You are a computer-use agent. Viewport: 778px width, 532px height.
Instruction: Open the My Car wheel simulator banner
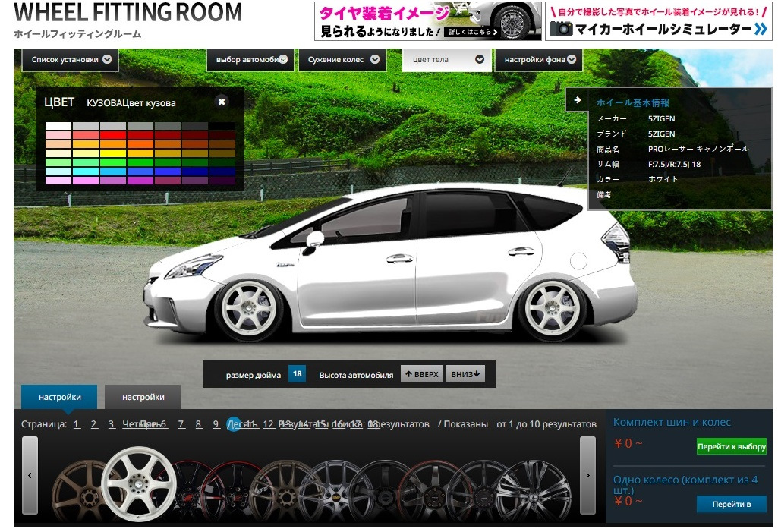(658, 20)
